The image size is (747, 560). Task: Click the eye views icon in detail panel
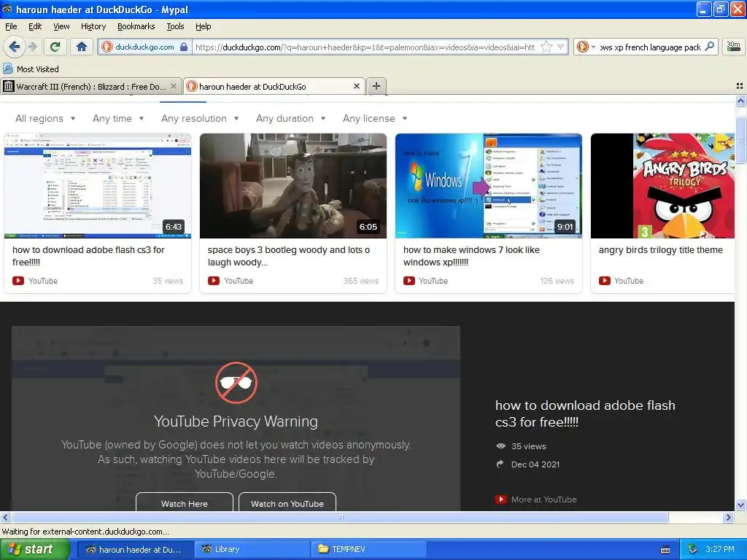(x=500, y=446)
